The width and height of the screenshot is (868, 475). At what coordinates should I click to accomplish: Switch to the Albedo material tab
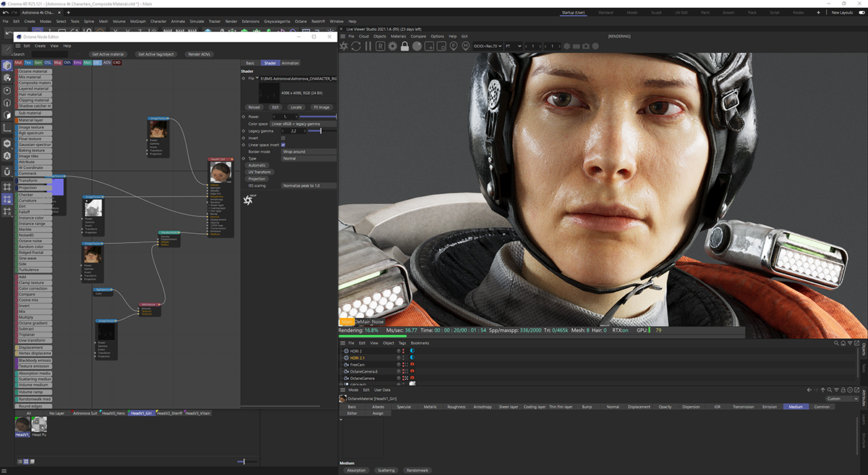click(378, 407)
